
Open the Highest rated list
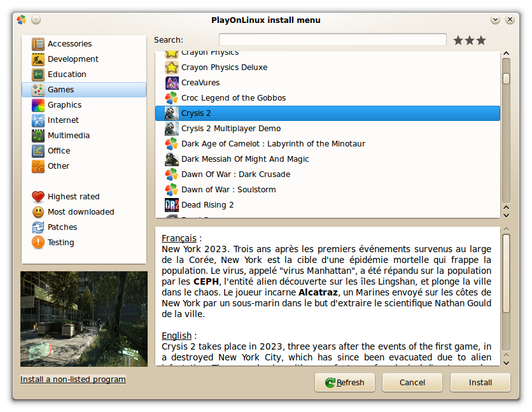(84, 197)
